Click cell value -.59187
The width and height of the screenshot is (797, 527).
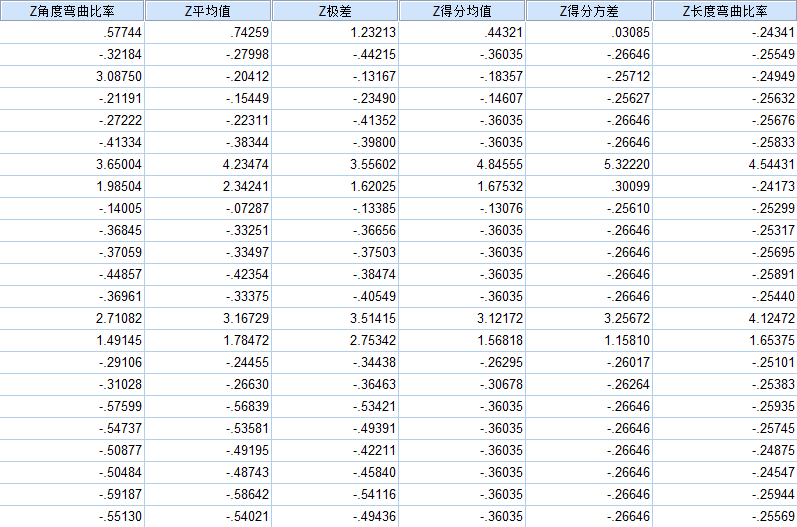120,494
